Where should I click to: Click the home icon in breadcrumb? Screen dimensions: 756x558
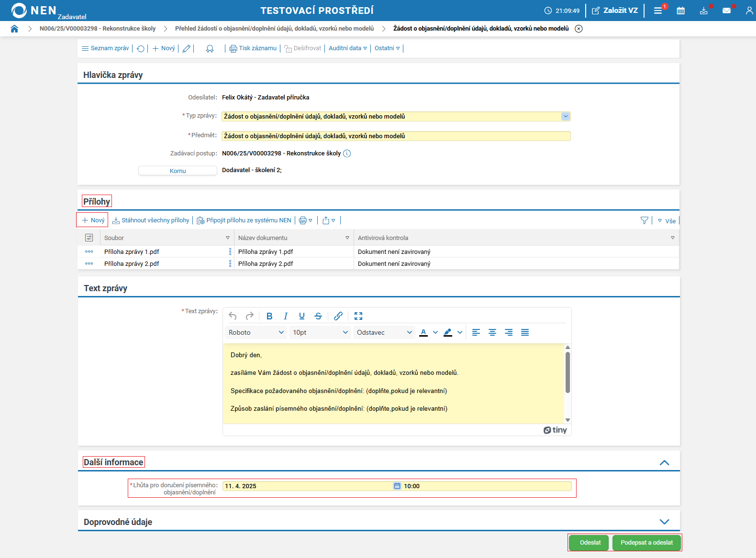[x=14, y=29]
